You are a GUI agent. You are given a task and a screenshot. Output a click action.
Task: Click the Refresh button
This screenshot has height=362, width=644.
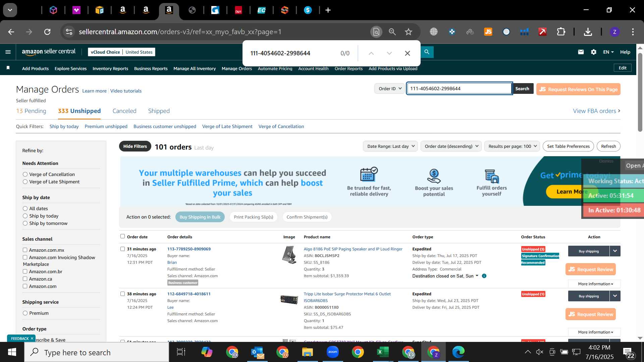608,146
